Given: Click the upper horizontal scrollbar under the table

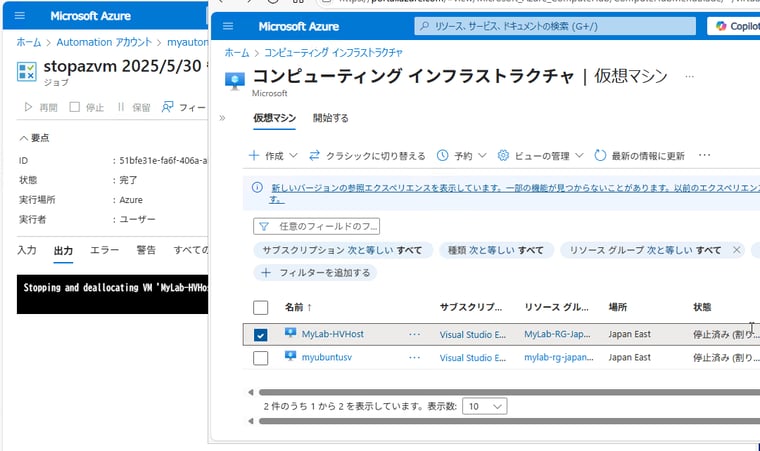Looking at the screenshot, I should [509, 392].
